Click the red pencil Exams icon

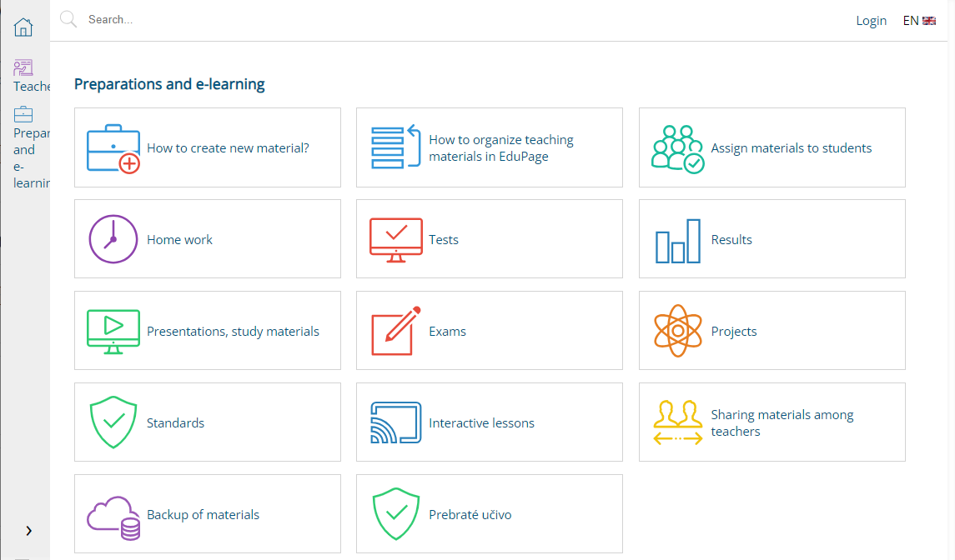pos(396,331)
